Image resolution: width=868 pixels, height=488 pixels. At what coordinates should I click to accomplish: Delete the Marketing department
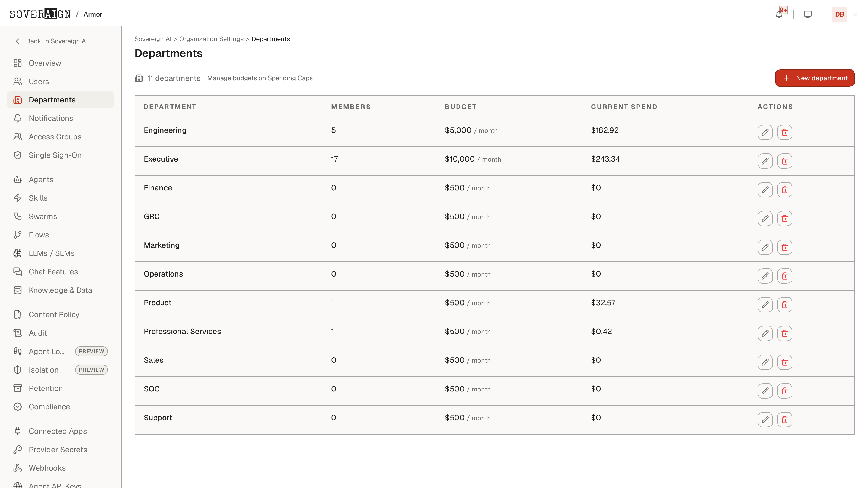784,247
